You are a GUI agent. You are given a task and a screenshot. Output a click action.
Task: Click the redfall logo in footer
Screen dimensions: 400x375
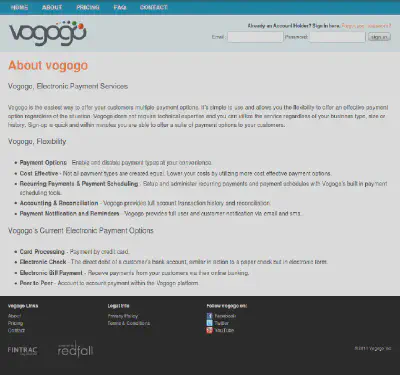coord(75,349)
